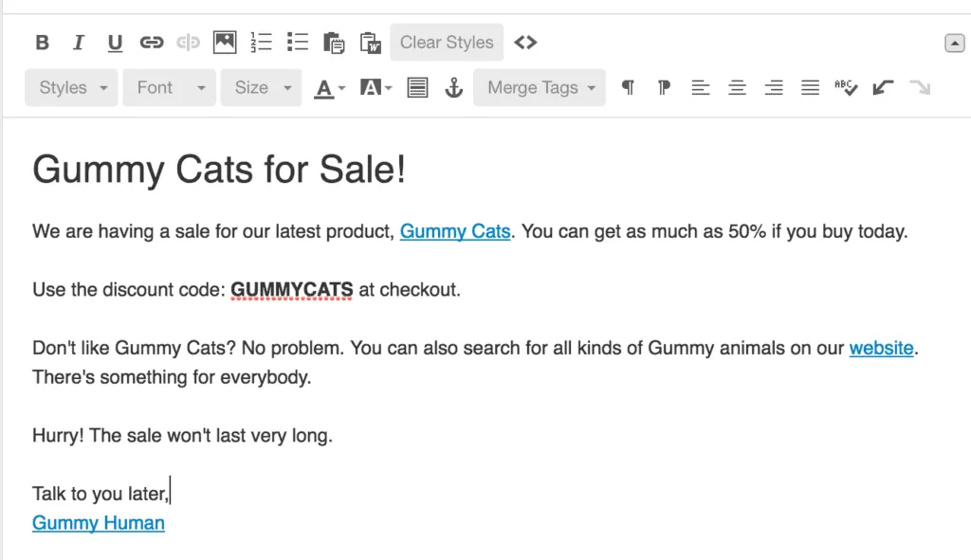The width and height of the screenshot is (971, 560).
Task: Toggle bold formatting
Action: pos(42,42)
